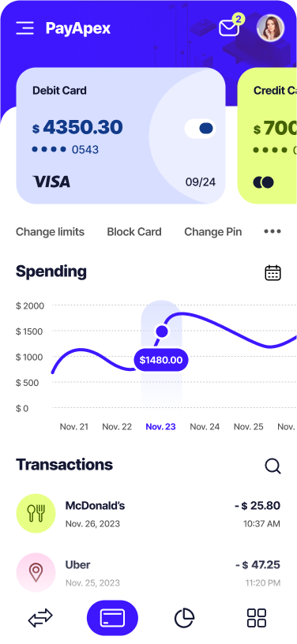Select Change Pin option
297x644 pixels.
(212, 232)
